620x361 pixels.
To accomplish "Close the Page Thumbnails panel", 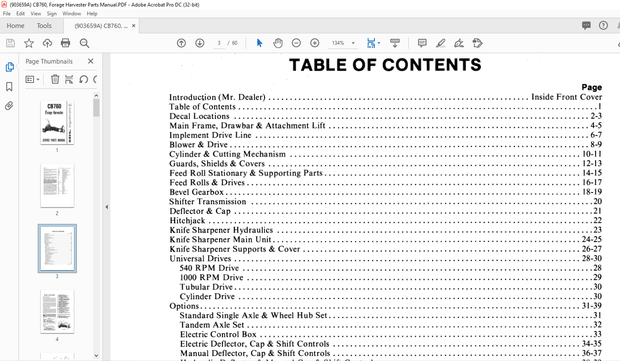I will [91, 61].
